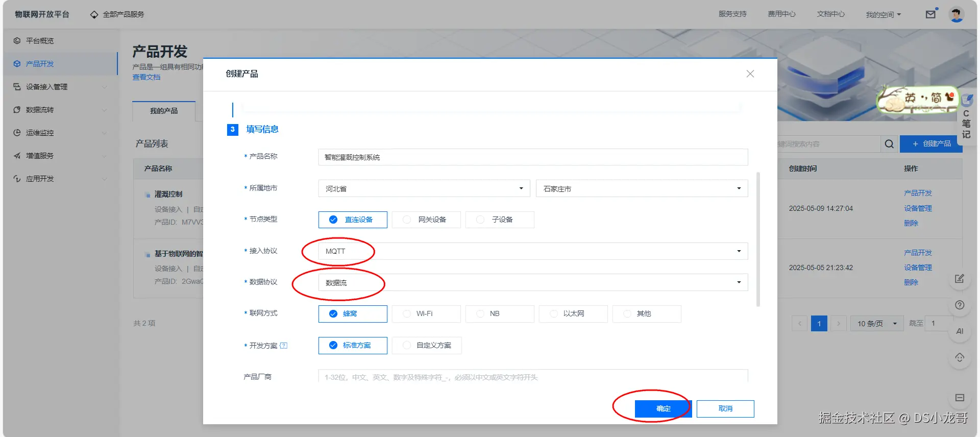Close the 创建产品 dialog with X
The image size is (980, 437).
750,74
